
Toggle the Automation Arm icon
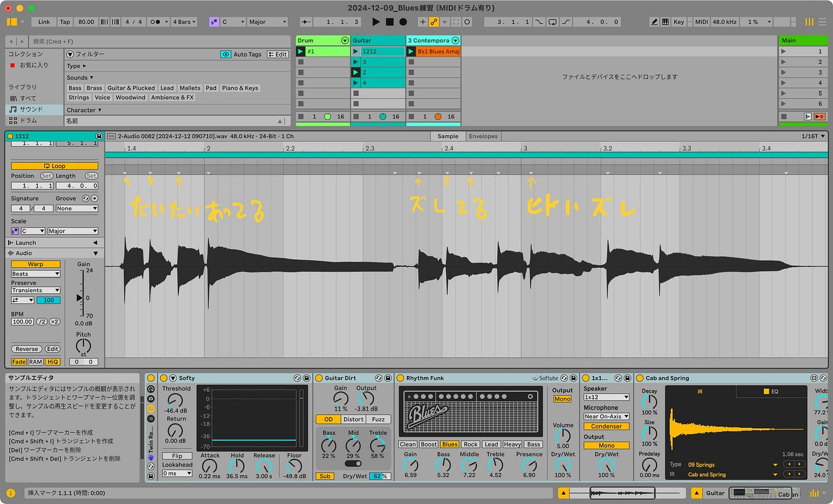[434, 22]
